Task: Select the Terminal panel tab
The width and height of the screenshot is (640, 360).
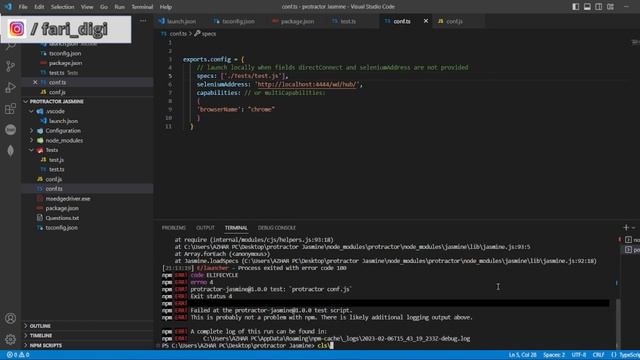Action: point(236,228)
